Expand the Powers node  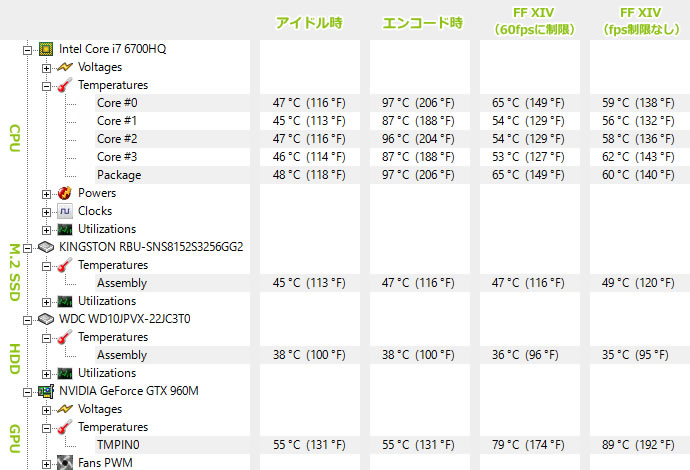point(46,194)
